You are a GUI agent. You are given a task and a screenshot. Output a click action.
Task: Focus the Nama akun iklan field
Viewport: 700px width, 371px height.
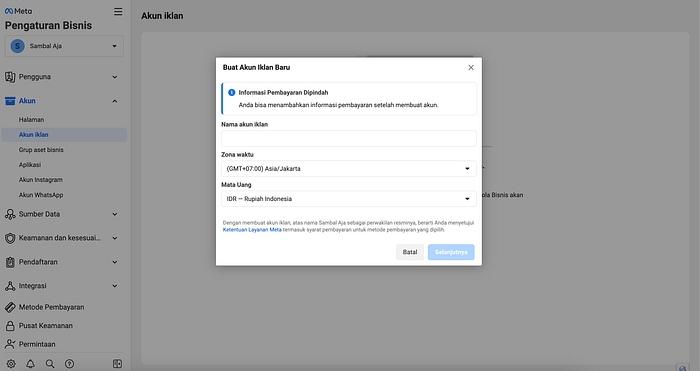(x=349, y=138)
